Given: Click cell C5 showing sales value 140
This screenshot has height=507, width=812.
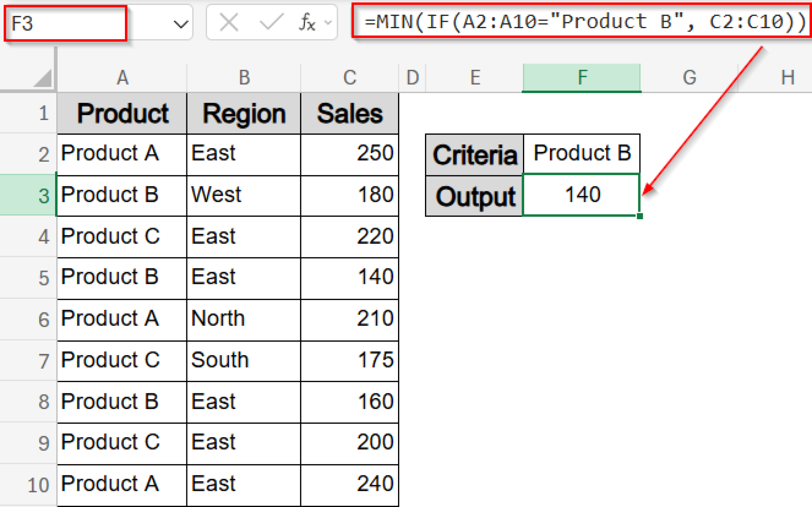Looking at the screenshot, I should click(x=349, y=277).
